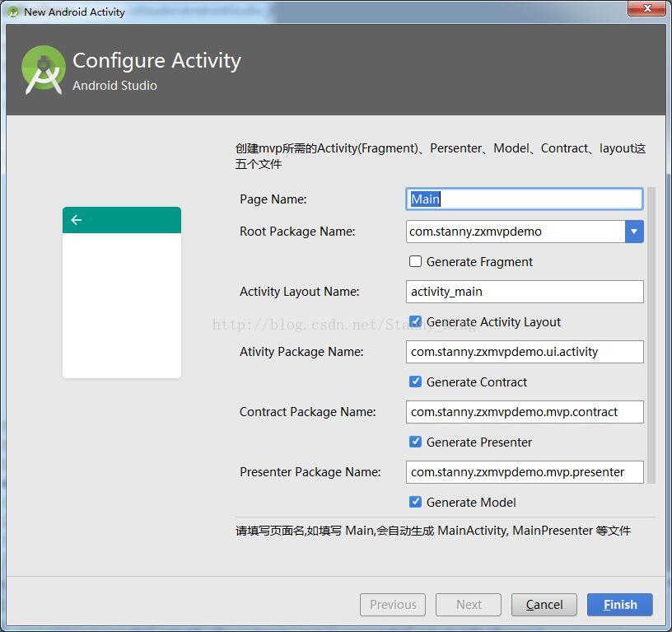Click the back arrow in preview thumbnail
The height and width of the screenshot is (632, 672).
pyautogui.click(x=77, y=220)
